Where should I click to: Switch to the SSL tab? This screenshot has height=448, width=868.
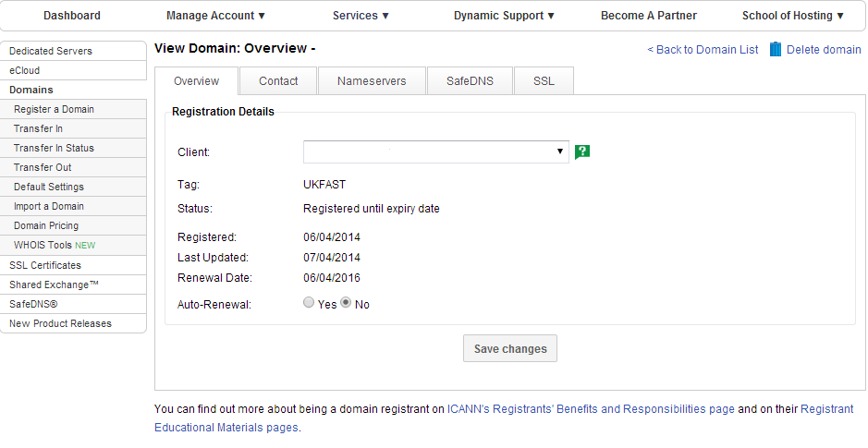tap(544, 81)
